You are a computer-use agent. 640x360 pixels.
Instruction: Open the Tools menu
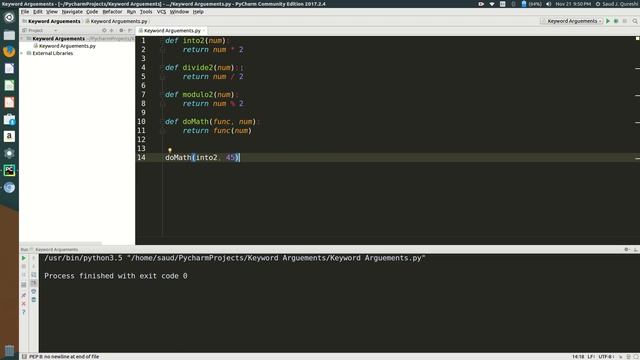click(x=146, y=12)
